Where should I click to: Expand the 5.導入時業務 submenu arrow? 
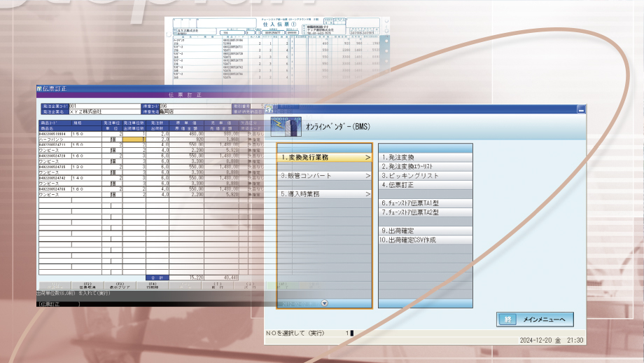pos(367,194)
